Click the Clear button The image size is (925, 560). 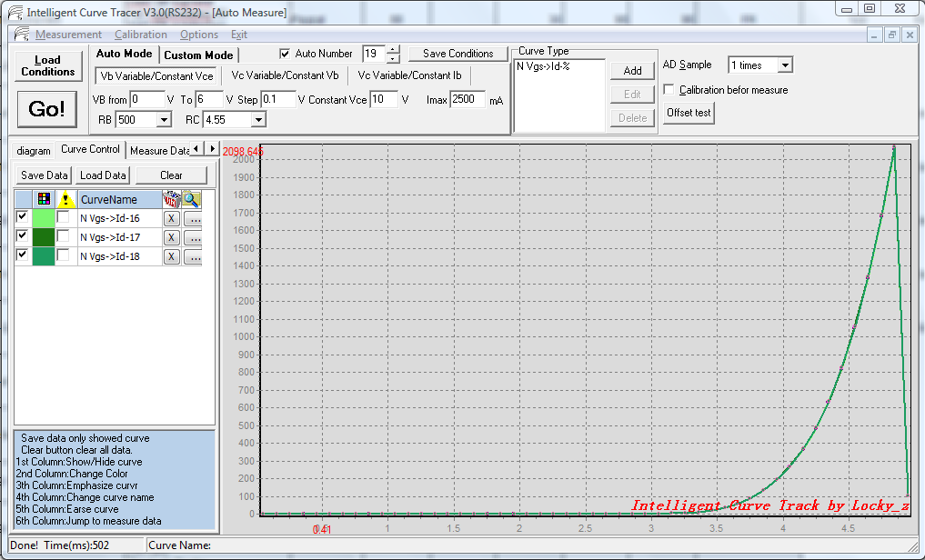tap(171, 175)
